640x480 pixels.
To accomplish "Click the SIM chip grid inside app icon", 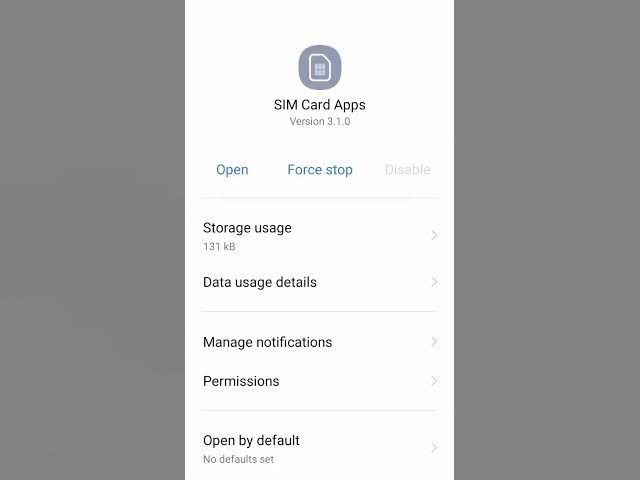I will [320, 70].
